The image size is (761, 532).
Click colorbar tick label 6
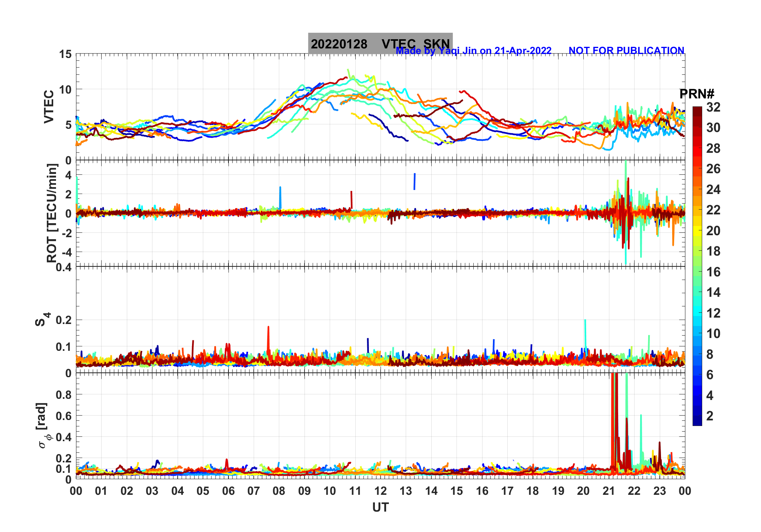[x=710, y=375]
